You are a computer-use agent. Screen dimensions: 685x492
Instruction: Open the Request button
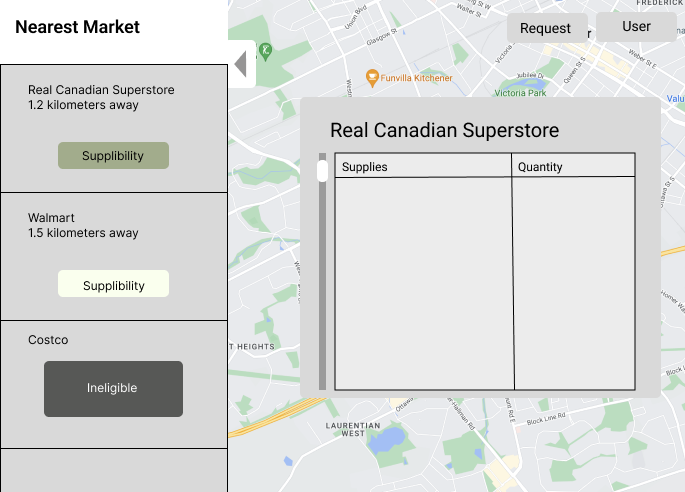click(547, 28)
